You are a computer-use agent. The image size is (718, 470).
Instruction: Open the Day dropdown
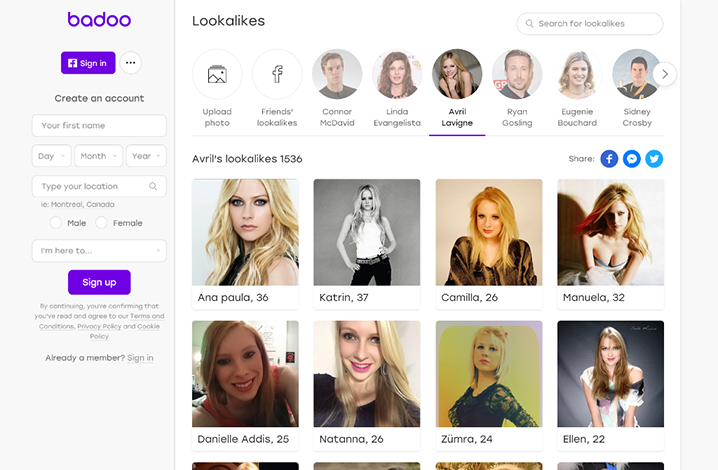52,156
